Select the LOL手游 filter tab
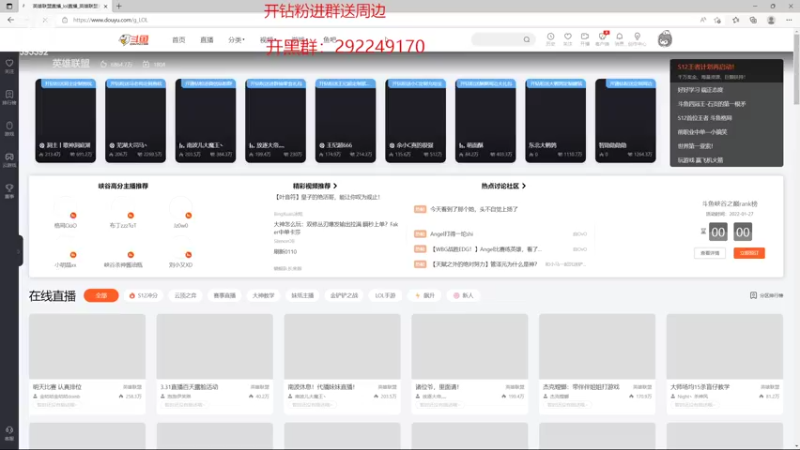800x450 pixels. (x=385, y=295)
